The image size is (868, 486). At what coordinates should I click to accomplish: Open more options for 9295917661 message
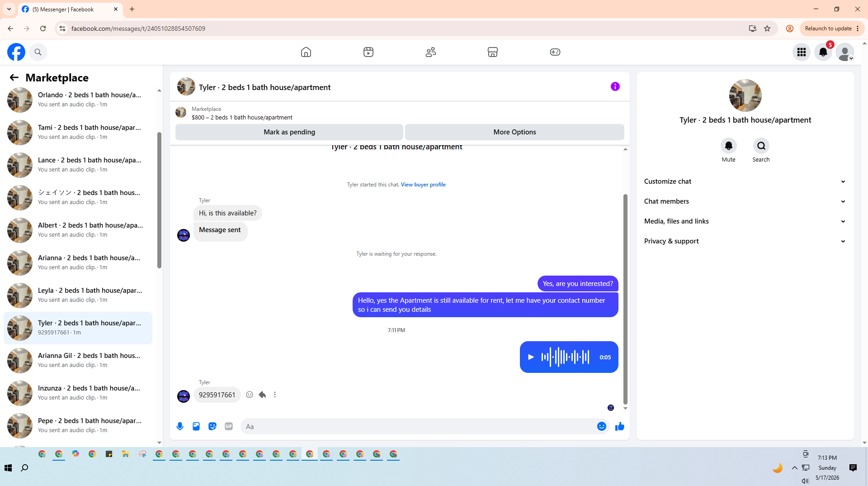pyautogui.click(x=275, y=395)
